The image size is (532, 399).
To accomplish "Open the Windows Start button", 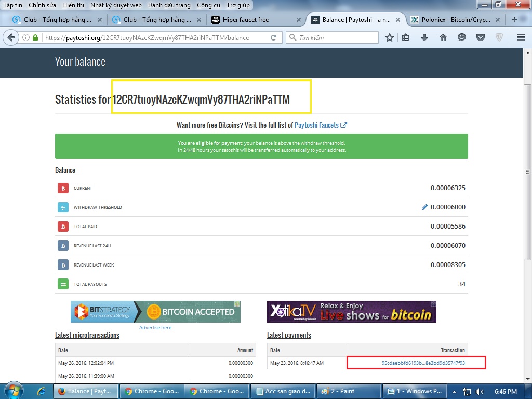I will pyautogui.click(x=13, y=391).
